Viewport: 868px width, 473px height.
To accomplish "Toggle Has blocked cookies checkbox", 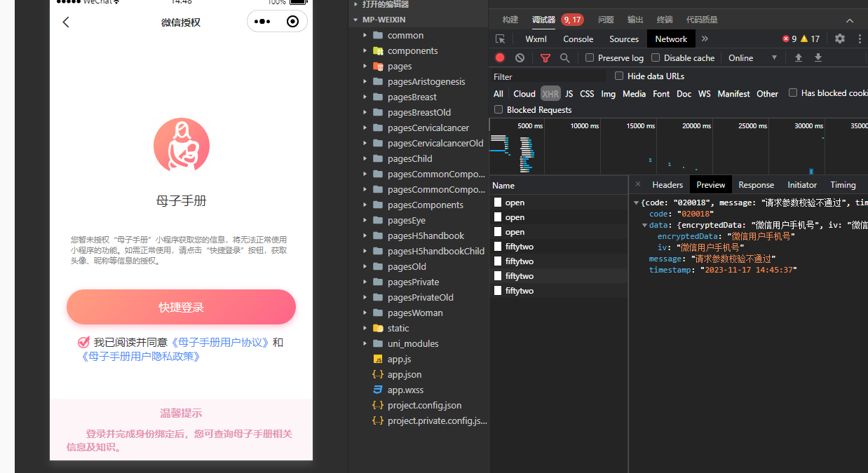I will click(x=793, y=92).
